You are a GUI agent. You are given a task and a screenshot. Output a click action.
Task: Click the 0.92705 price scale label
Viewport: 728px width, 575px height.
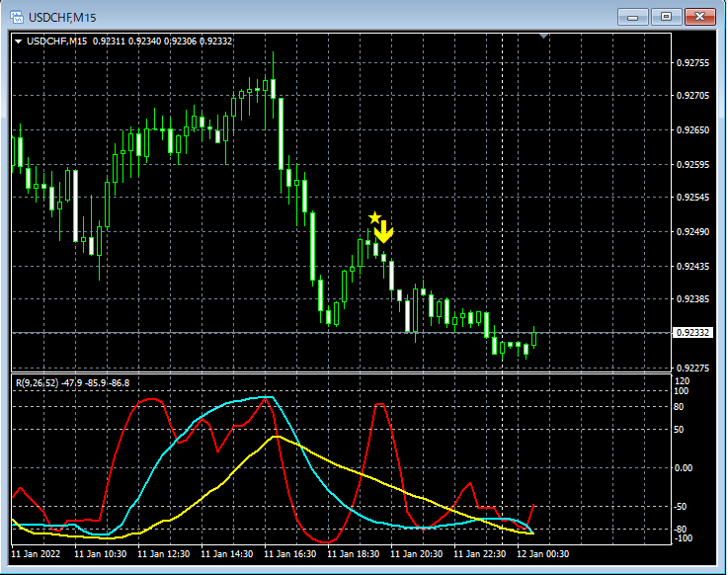click(692, 96)
